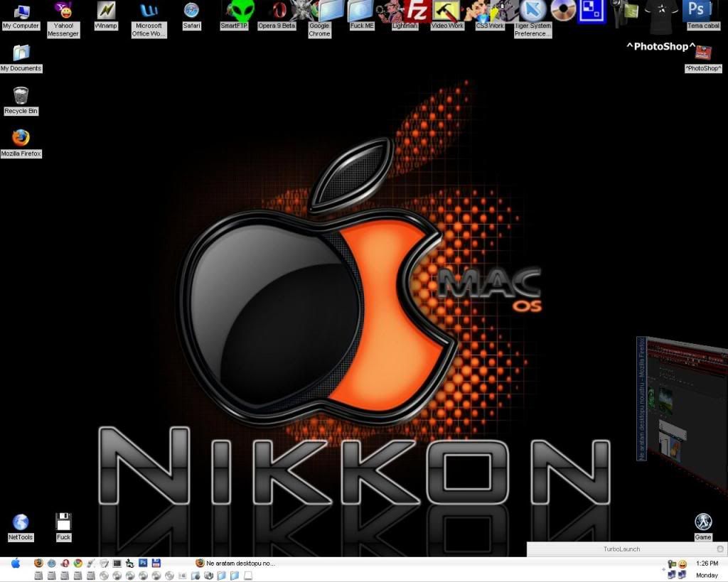Open the Recycle Bin
Viewport: 728px width, 582px height.
point(21,101)
